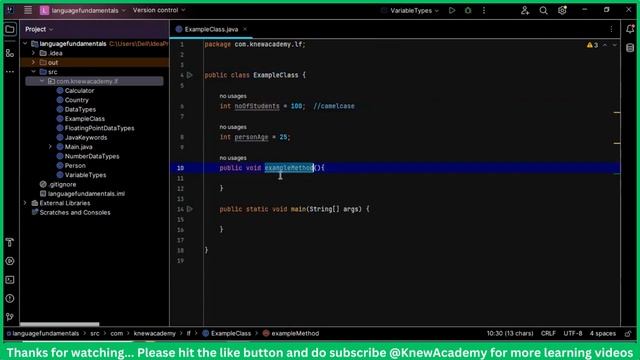Open Calculator class in project tree
The width and height of the screenshot is (640, 360).
tap(79, 91)
